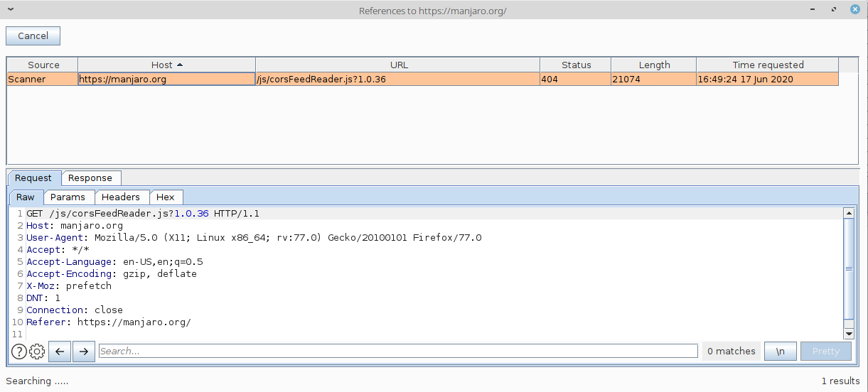Viewport: 868px width, 392px height.
Task: Sort table by Length column
Action: pyautogui.click(x=654, y=65)
